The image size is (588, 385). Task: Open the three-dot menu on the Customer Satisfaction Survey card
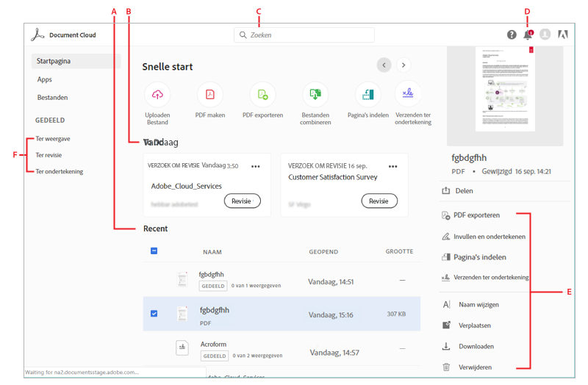(x=393, y=166)
